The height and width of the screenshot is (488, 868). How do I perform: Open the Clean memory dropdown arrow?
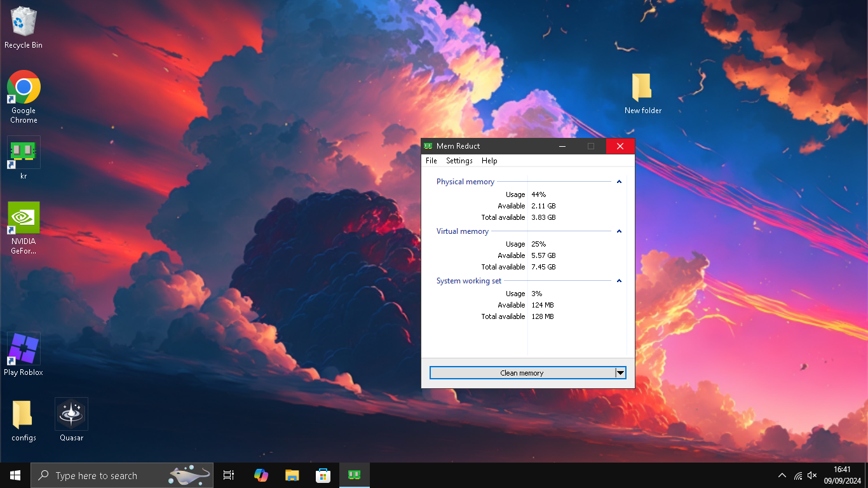[620, 373]
